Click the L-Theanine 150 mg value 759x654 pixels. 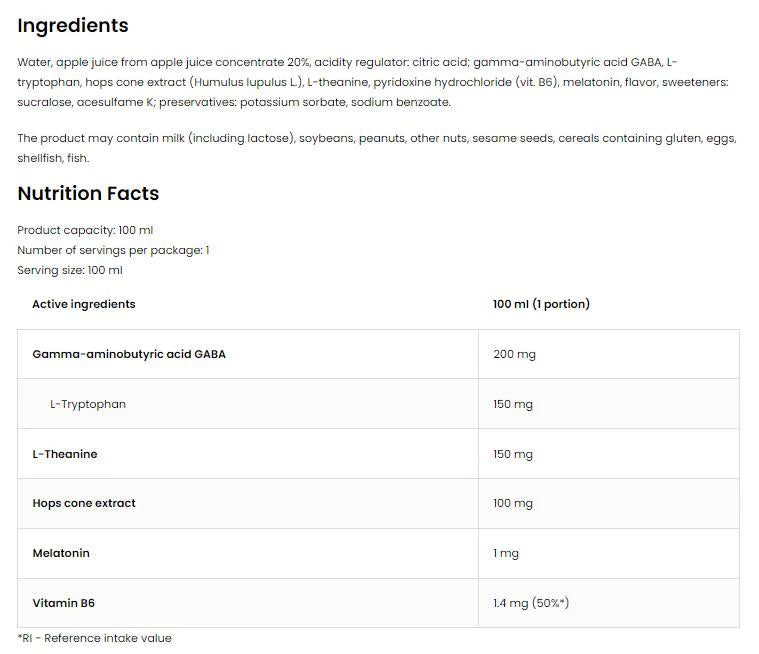[513, 454]
